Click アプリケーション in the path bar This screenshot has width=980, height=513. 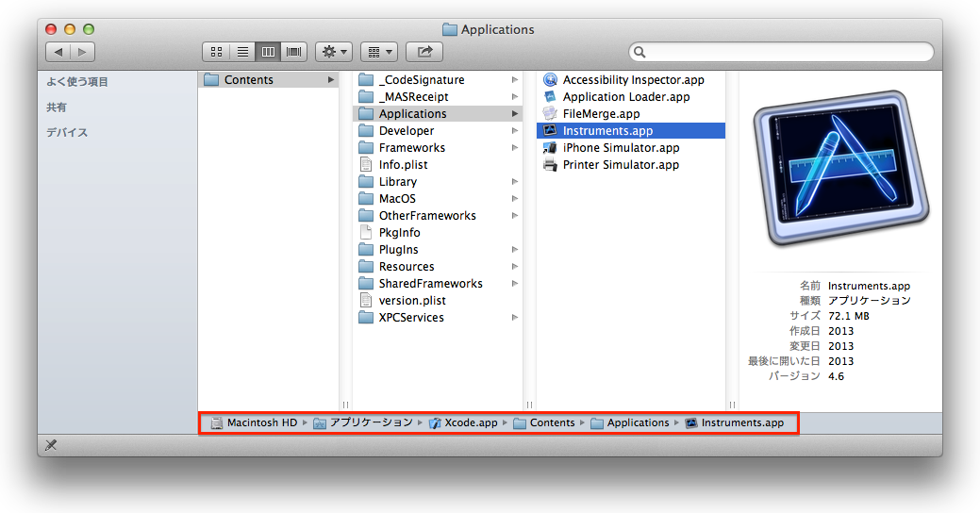363,423
